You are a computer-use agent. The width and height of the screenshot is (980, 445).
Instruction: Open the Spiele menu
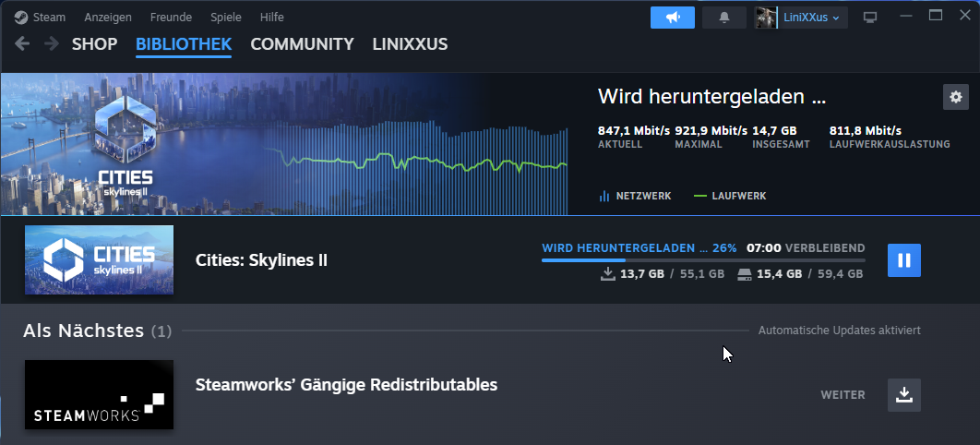point(226,18)
